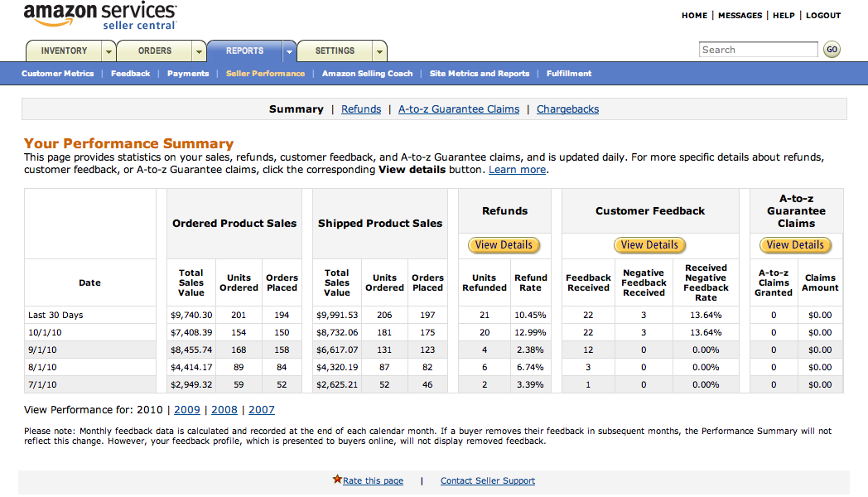Click the HOME link at top
868x497 pixels.
click(694, 16)
